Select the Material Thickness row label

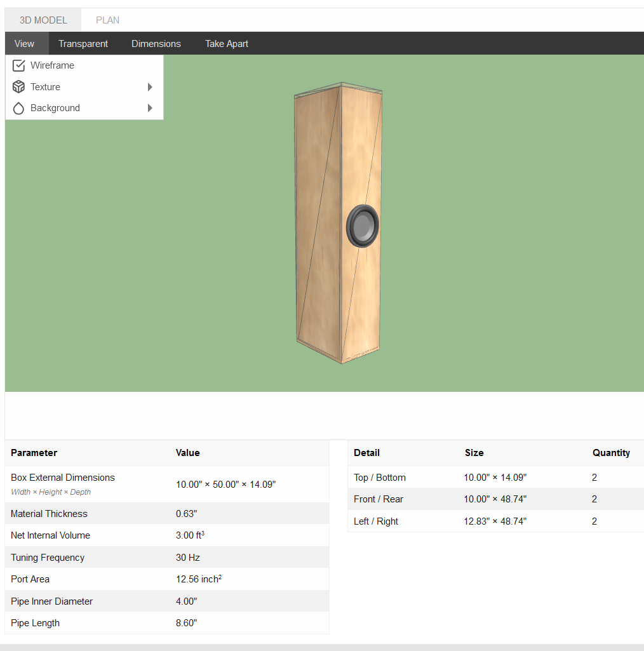click(49, 514)
